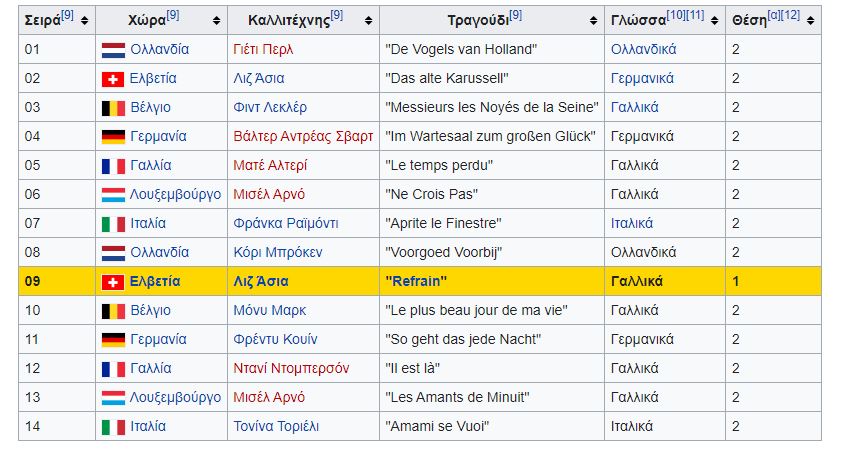Sort table by Καλλιτέχνης column arrows
Screen dimensions: 851x452
(x=369, y=21)
